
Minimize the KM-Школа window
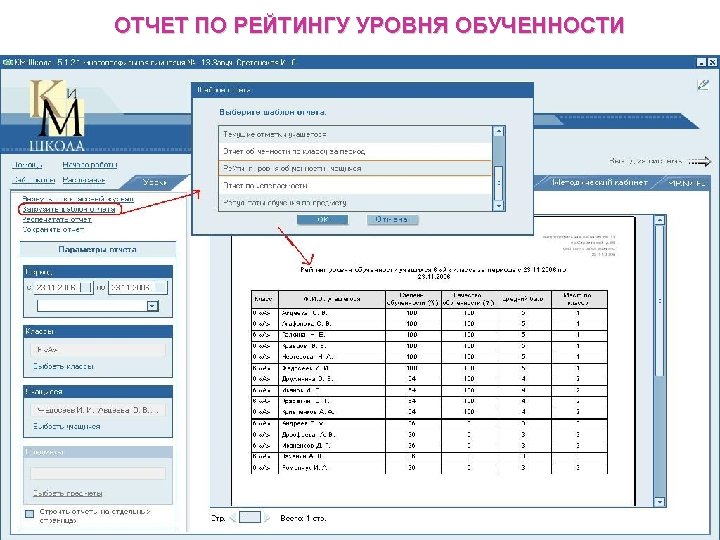pyautogui.click(x=701, y=62)
